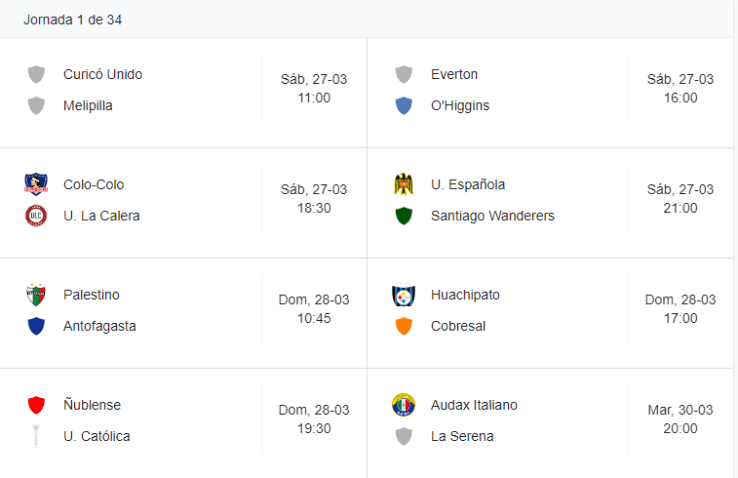The width and height of the screenshot is (738, 478).
Task: Click the Huachipato team crest
Action: (404, 295)
